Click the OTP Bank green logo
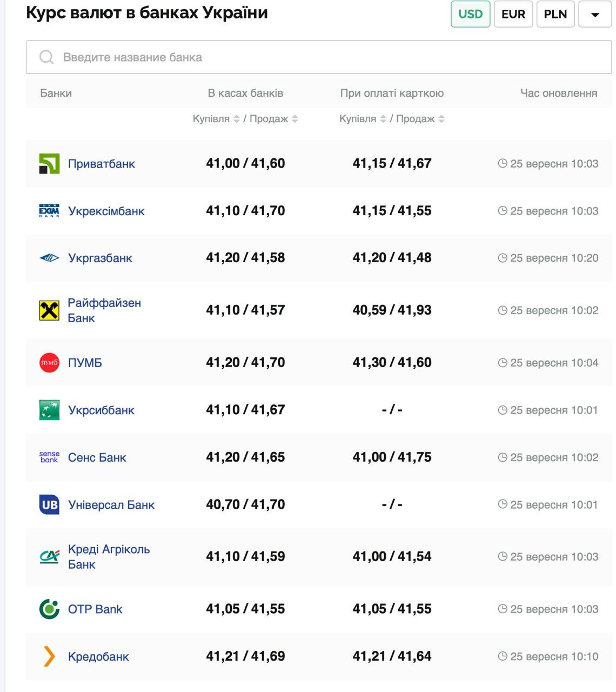 49,609
